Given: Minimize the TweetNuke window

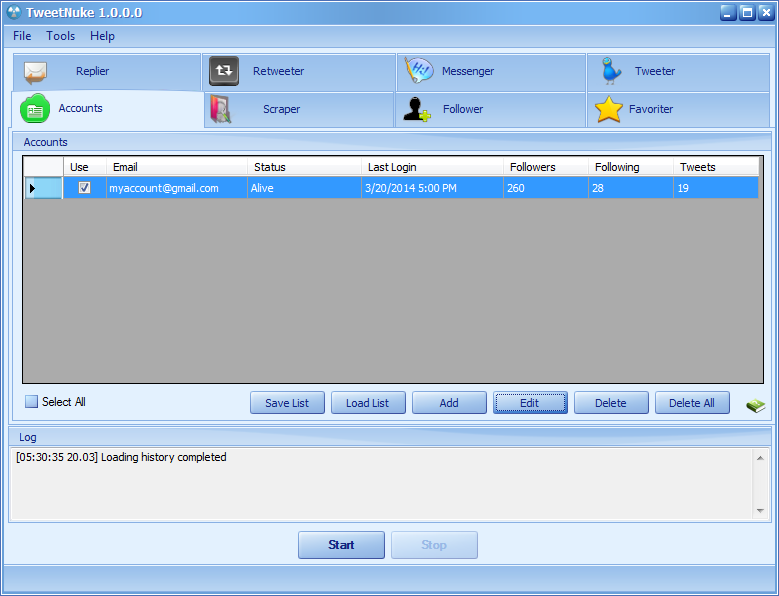Looking at the screenshot, I should click(728, 12).
